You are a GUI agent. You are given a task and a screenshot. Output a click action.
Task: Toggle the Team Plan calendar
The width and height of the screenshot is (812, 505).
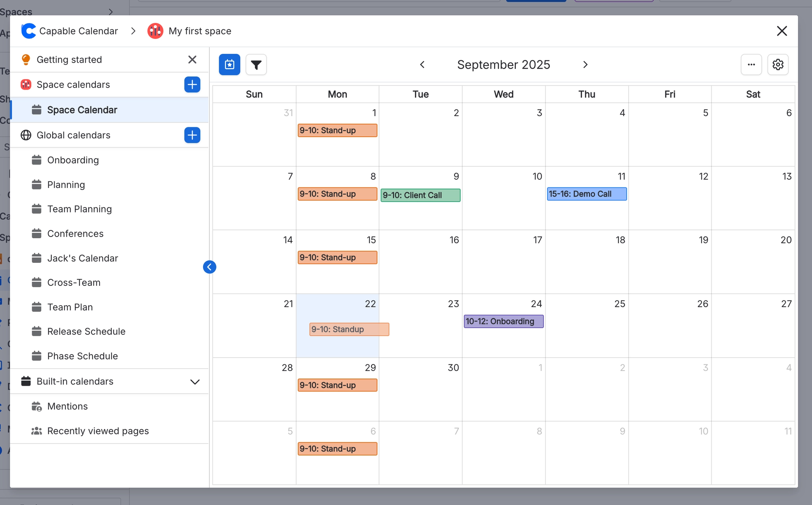(70, 307)
